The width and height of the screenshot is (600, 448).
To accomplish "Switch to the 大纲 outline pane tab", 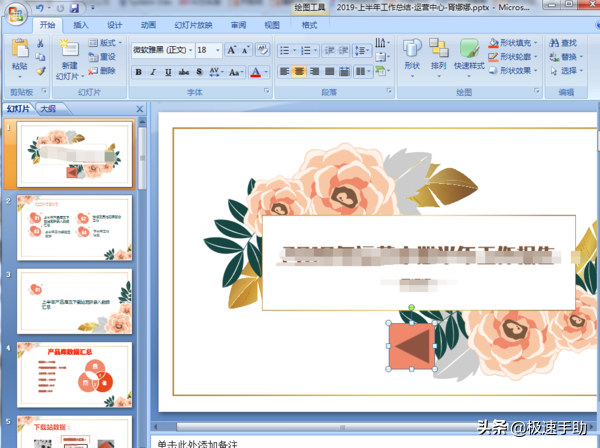I will 48,109.
